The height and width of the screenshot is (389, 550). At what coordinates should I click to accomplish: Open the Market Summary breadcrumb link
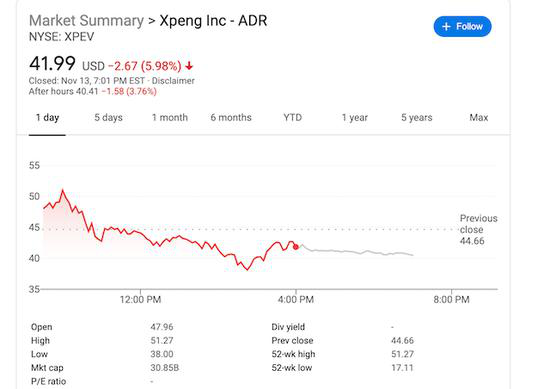(x=86, y=21)
